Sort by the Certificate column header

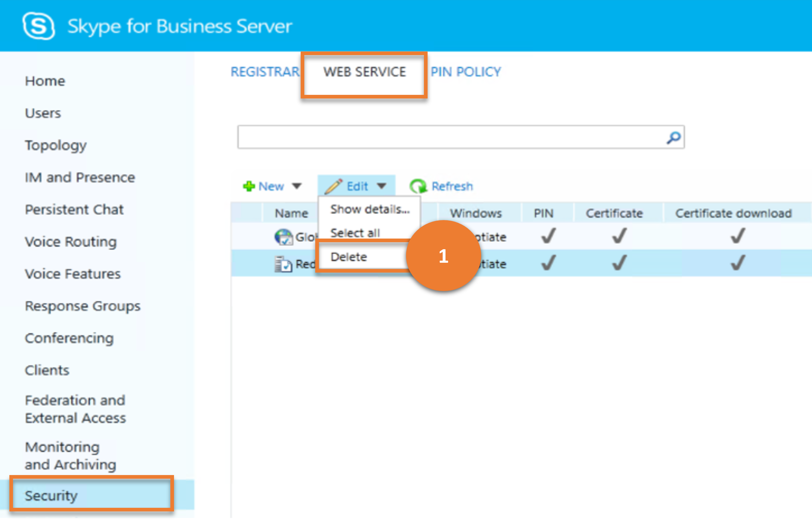[614, 213]
